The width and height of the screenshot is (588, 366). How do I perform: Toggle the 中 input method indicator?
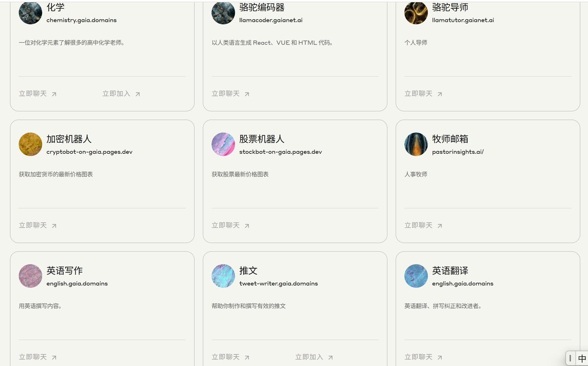tap(582, 358)
